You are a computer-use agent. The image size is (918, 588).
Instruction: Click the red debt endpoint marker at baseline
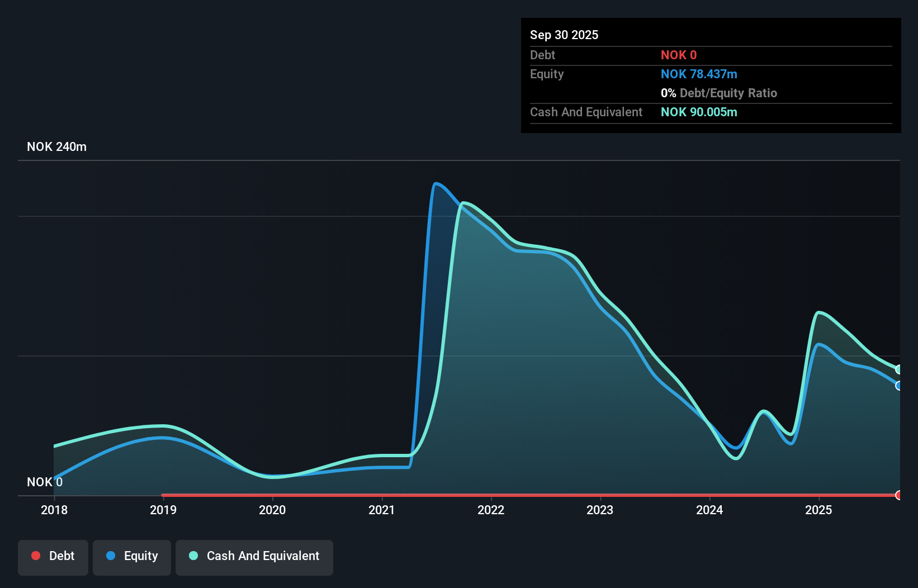pyautogui.click(x=898, y=495)
